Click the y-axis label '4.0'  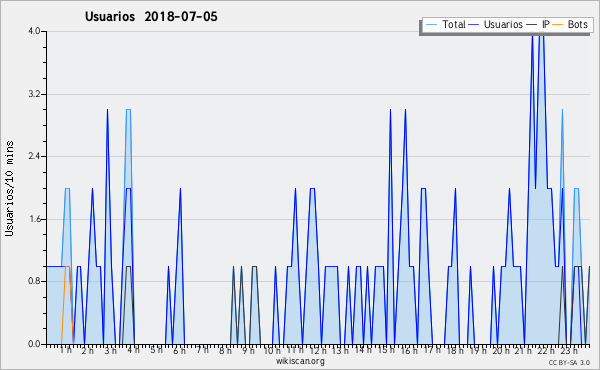tap(34, 31)
